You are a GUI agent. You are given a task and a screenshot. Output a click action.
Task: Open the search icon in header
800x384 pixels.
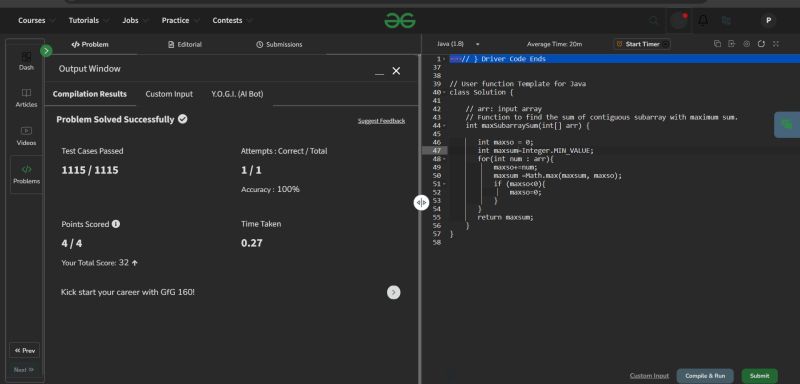click(654, 21)
